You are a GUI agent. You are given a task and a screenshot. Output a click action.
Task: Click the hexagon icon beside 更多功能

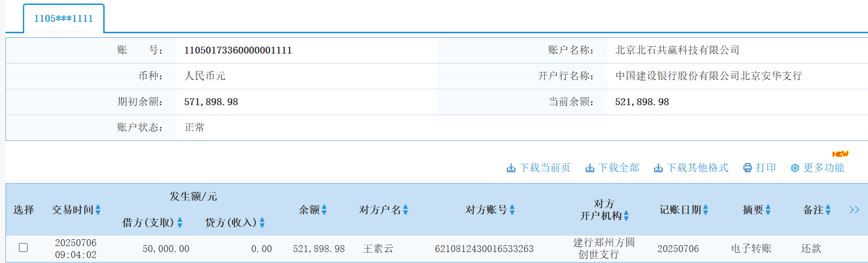[x=795, y=168]
